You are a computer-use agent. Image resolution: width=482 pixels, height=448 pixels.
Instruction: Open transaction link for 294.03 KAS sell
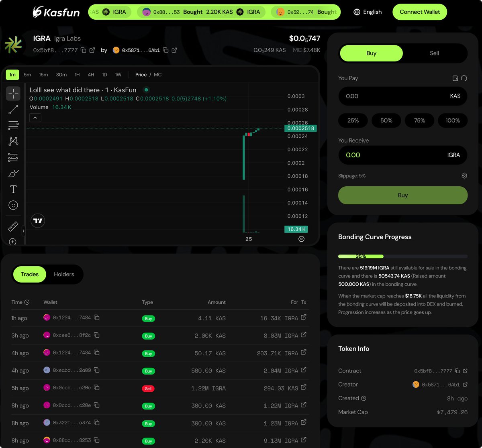[304, 387]
